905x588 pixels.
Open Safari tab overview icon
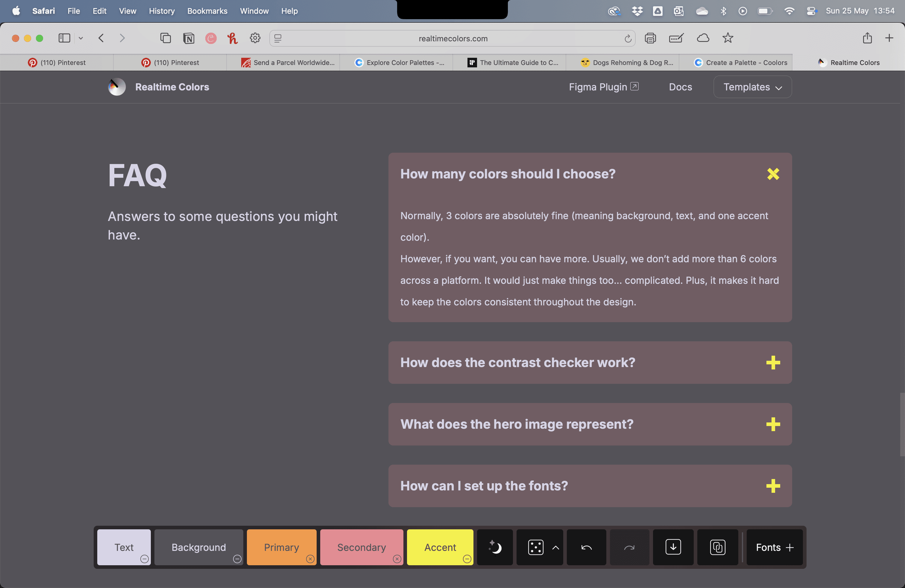(x=165, y=38)
